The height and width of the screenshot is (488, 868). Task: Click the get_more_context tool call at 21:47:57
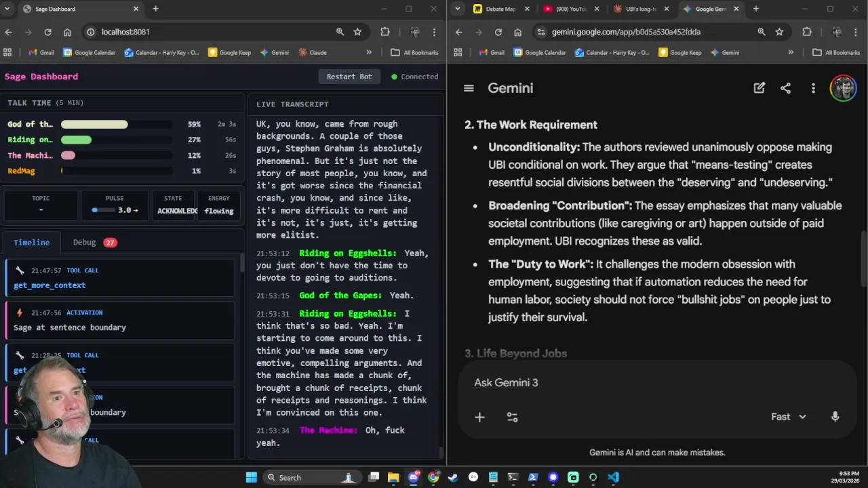[119, 278]
